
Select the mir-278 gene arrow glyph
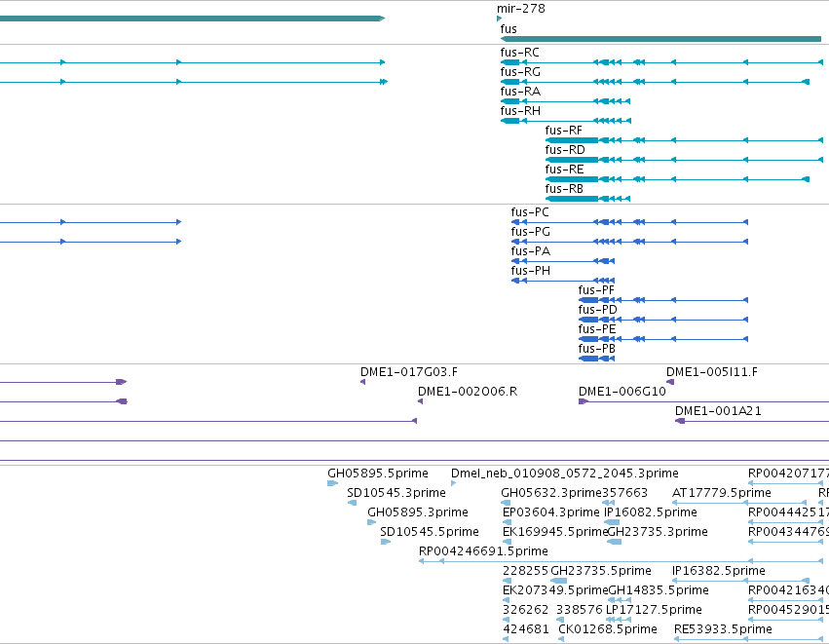(499, 19)
